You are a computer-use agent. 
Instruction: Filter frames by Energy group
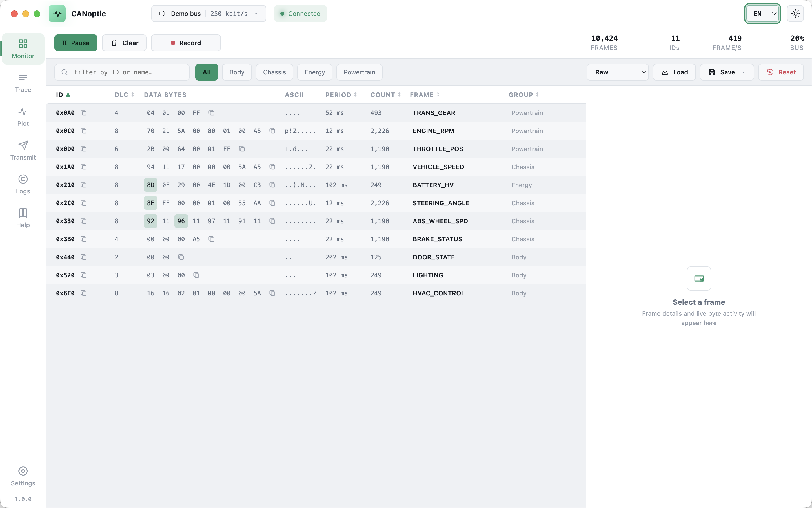(x=315, y=72)
